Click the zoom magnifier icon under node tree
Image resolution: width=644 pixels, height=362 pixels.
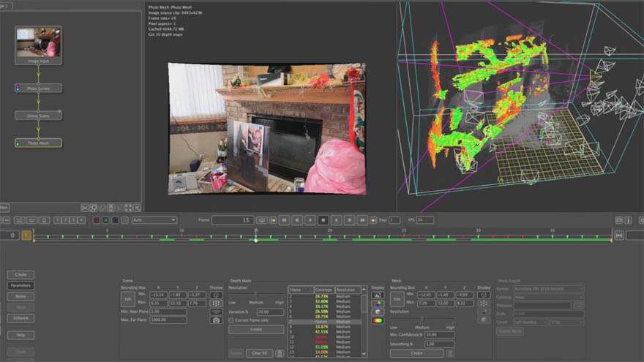coord(137,208)
